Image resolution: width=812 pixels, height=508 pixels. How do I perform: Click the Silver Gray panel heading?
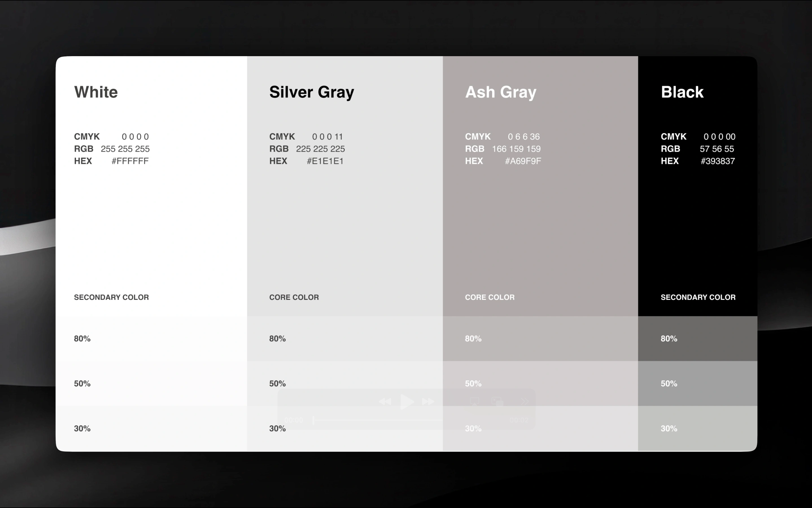click(311, 91)
